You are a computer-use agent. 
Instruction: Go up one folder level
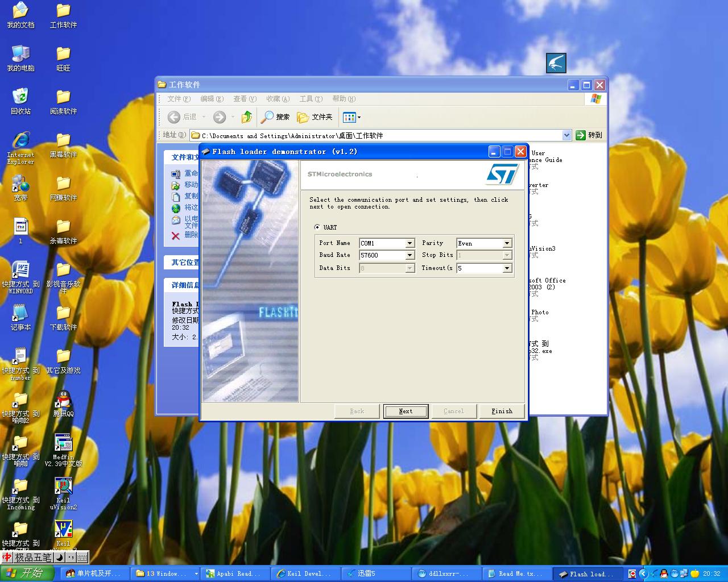[x=247, y=117]
